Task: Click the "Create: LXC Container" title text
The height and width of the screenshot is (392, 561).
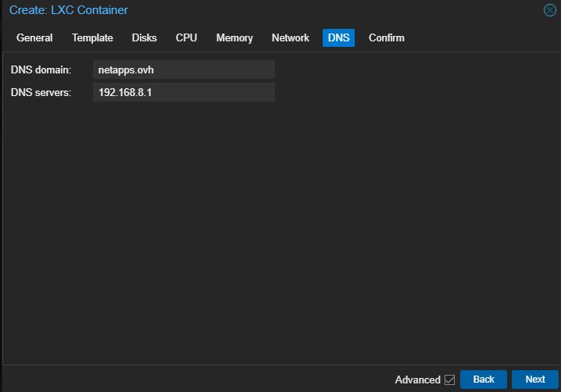Action: (69, 10)
